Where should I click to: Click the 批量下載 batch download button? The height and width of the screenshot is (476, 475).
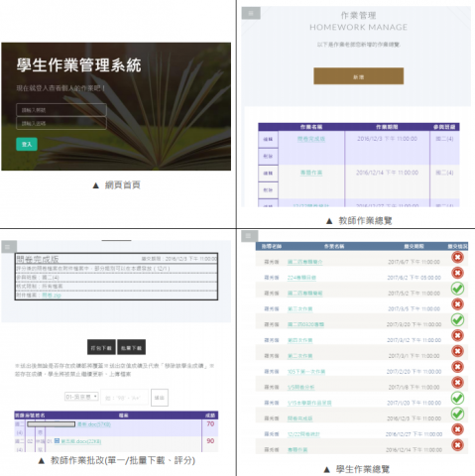coord(132,347)
